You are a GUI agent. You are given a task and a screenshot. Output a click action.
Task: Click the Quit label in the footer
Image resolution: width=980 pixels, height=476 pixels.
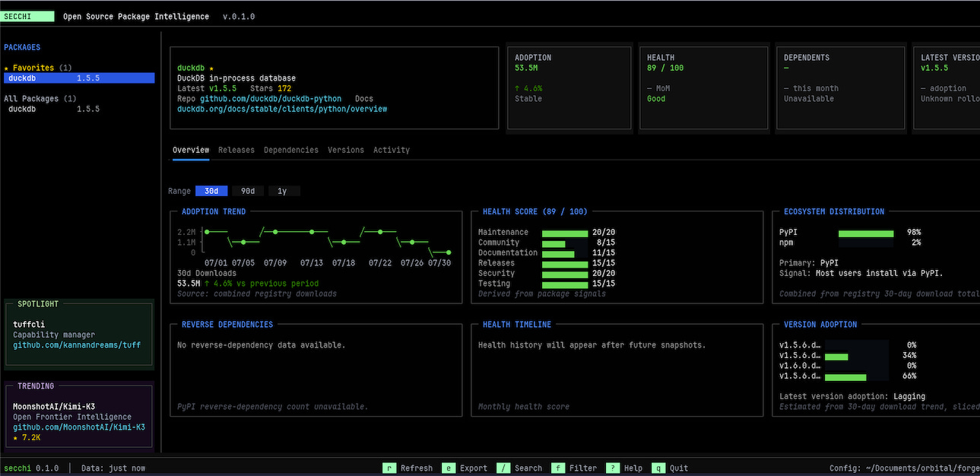click(679, 468)
